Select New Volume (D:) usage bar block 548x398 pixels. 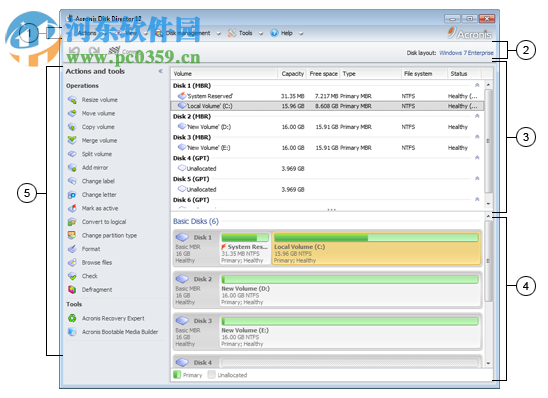point(350,290)
